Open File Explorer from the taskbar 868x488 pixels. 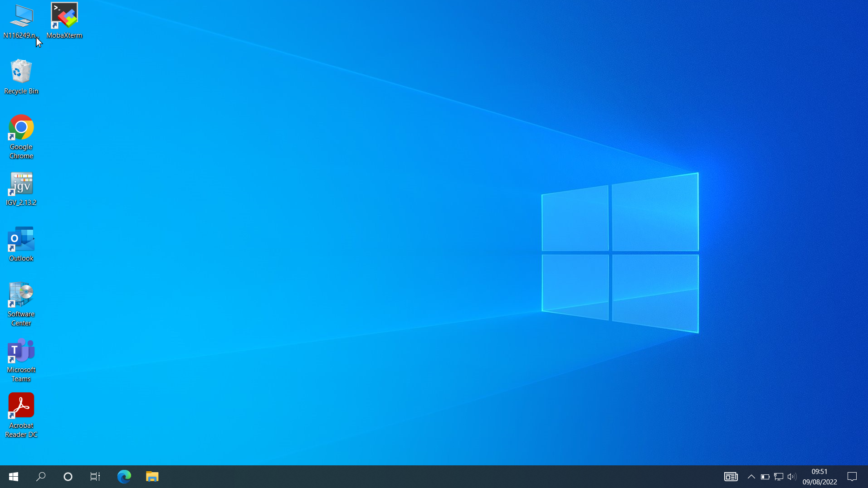[x=152, y=476]
